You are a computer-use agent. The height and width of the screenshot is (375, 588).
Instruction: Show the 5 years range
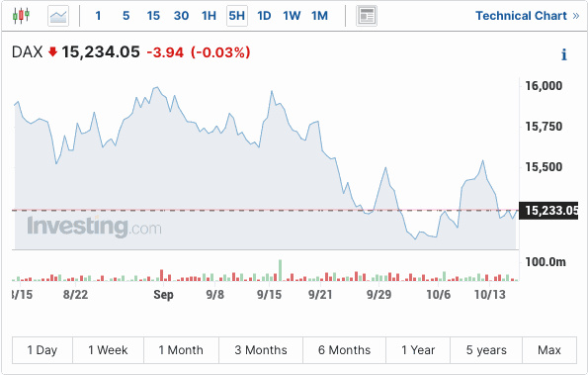pos(486,350)
